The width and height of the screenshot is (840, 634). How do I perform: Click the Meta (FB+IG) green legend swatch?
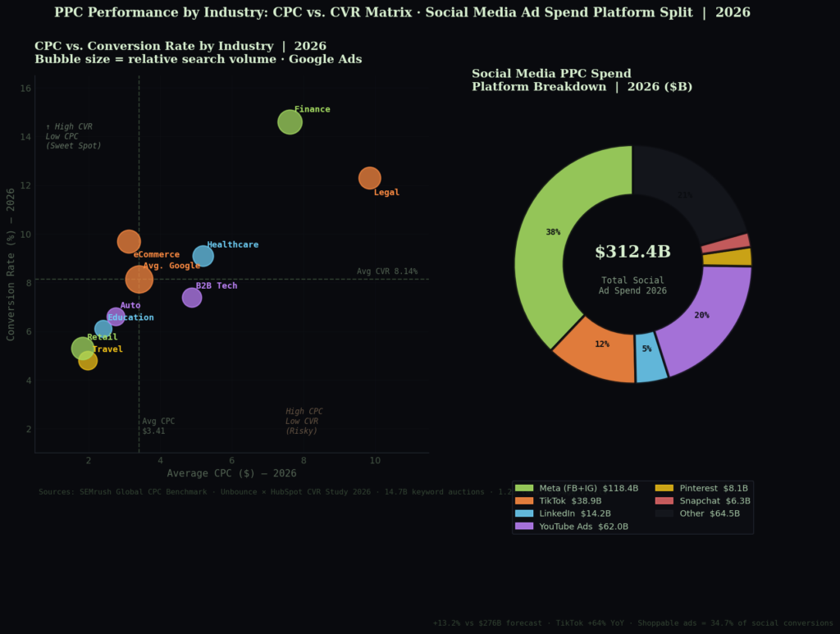click(x=524, y=488)
